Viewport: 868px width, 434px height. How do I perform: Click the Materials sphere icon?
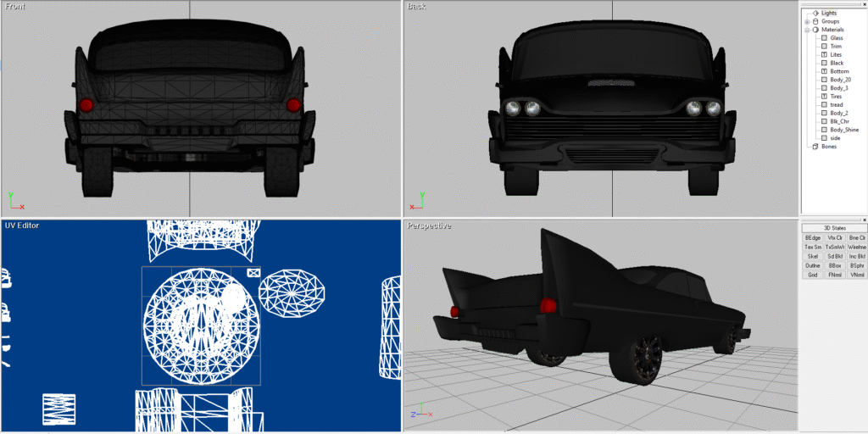[x=815, y=30]
